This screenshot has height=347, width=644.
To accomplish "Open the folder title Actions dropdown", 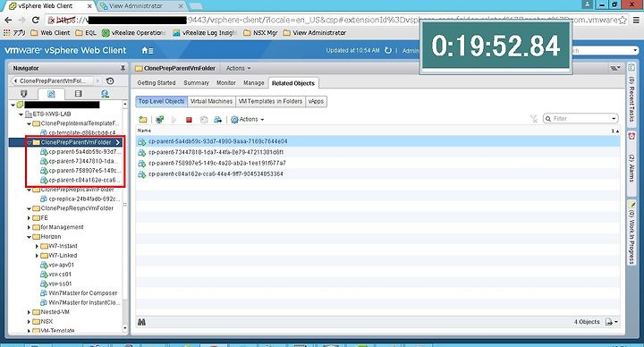I will point(238,68).
